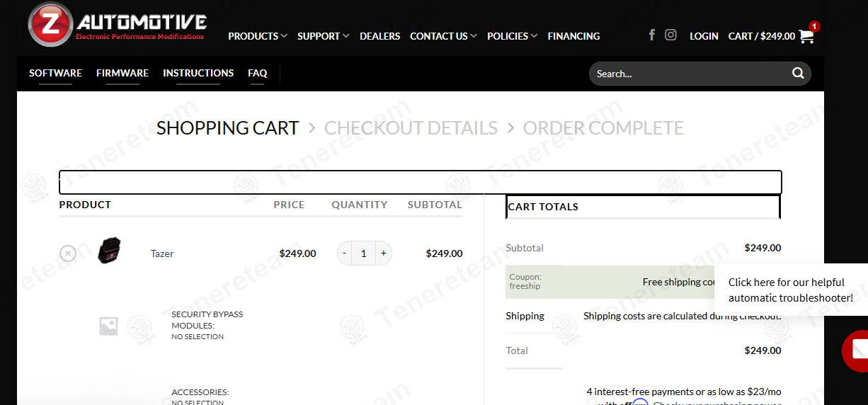Remove Tazer from cart with X icon

[67, 253]
